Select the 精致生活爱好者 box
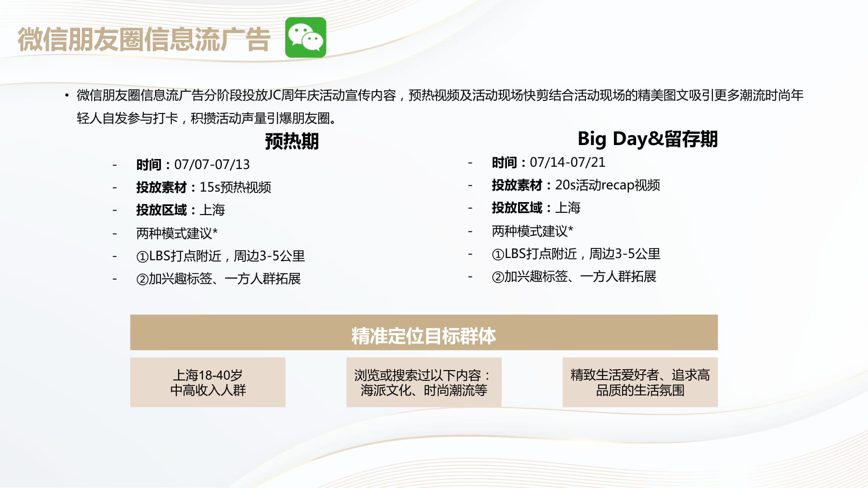This screenshot has width=868, height=488. pyautogui.click(x=640, y=382)
